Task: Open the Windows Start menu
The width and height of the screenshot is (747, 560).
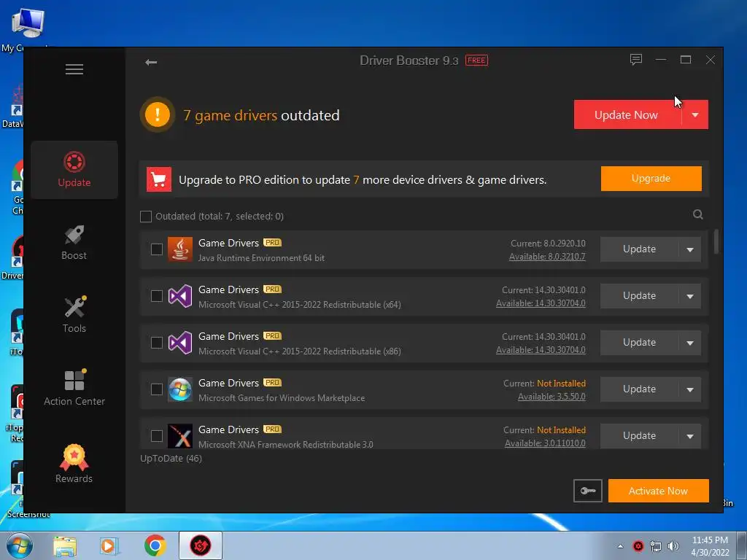Action: click(x=19, y=545)
